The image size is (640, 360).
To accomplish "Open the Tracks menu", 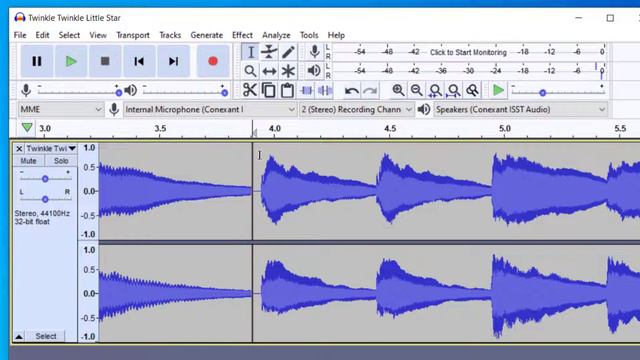I will [170, 35].
